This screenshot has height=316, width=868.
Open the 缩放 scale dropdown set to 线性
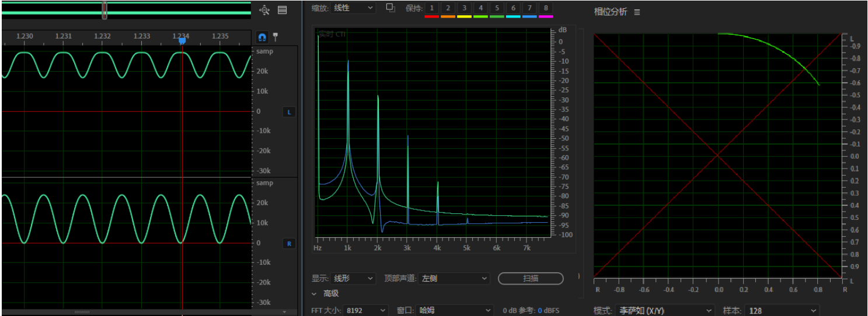[353, 8]
